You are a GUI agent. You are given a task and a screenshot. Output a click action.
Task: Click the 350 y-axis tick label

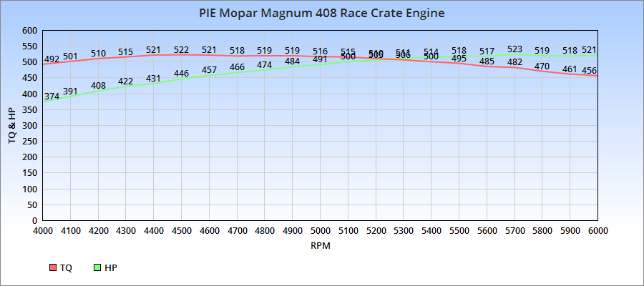31,109
